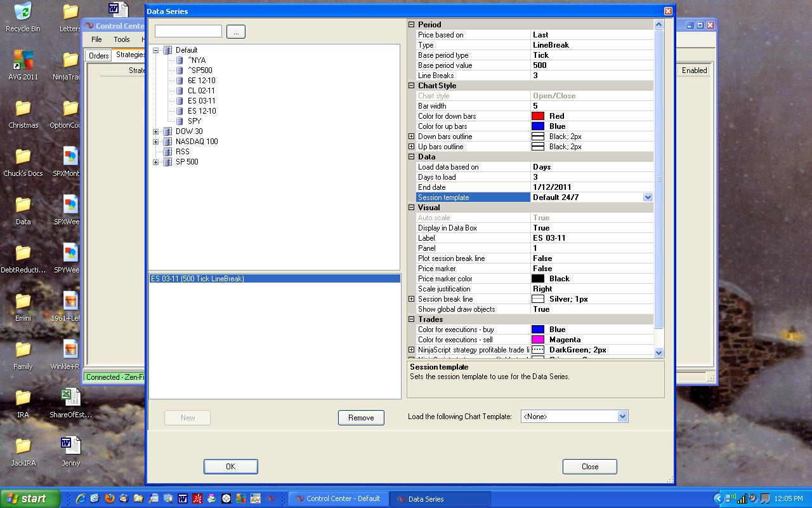Viewport: 812px width, 508px height.
Task: Open the Data folder on desktop
Action: (23, 210)
